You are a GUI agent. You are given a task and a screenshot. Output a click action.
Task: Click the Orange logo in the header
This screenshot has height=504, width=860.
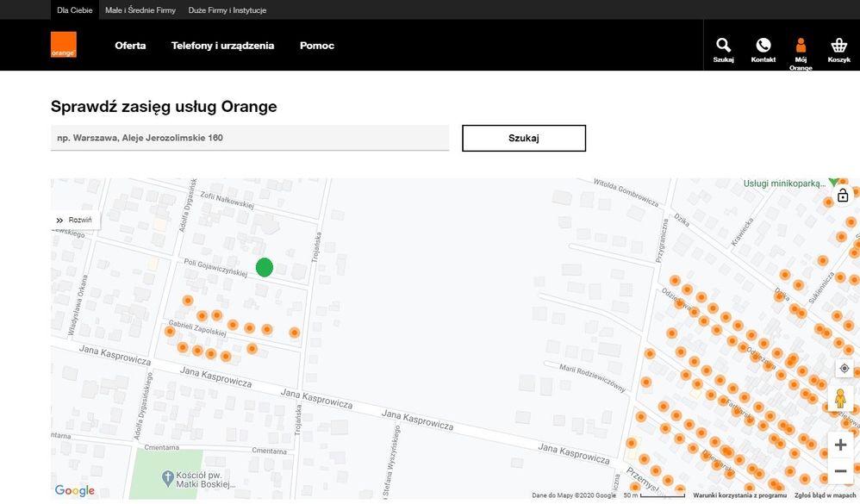tap(63, 45)
